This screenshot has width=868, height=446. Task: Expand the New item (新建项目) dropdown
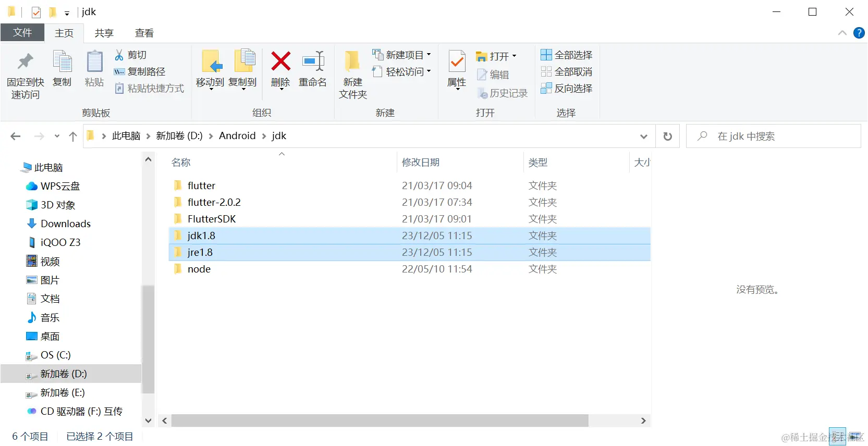(429, 54)
